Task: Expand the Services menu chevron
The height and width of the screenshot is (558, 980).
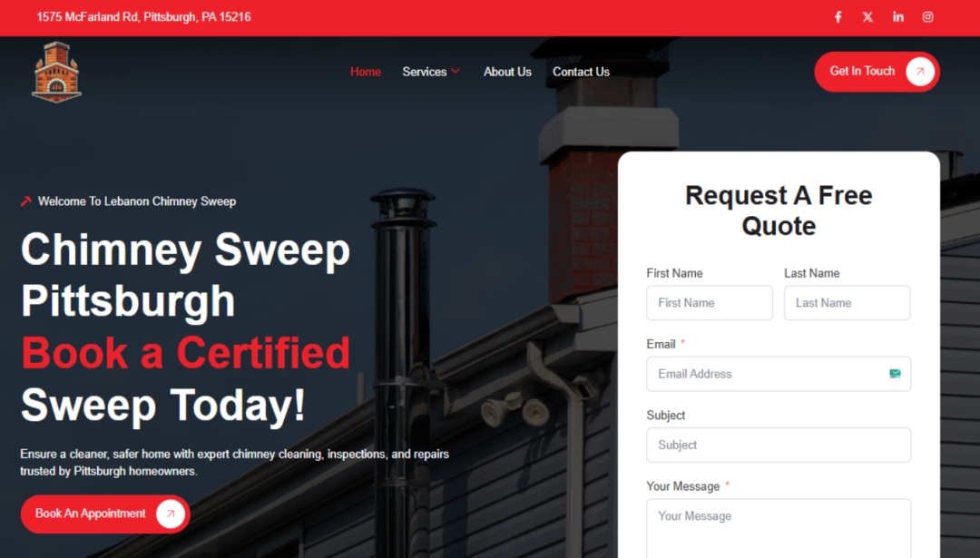Action: 456,72
